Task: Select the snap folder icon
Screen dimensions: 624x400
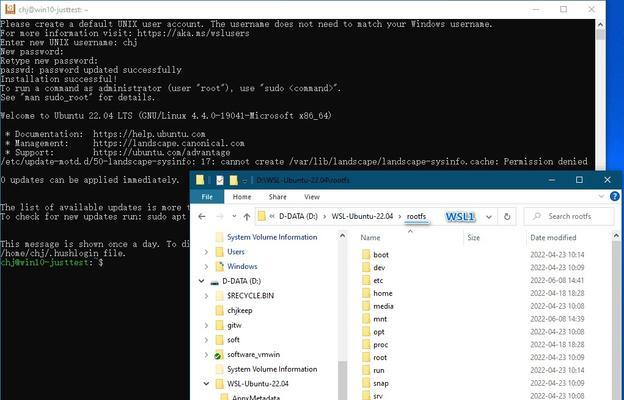Action: click(x=366, y=383)
